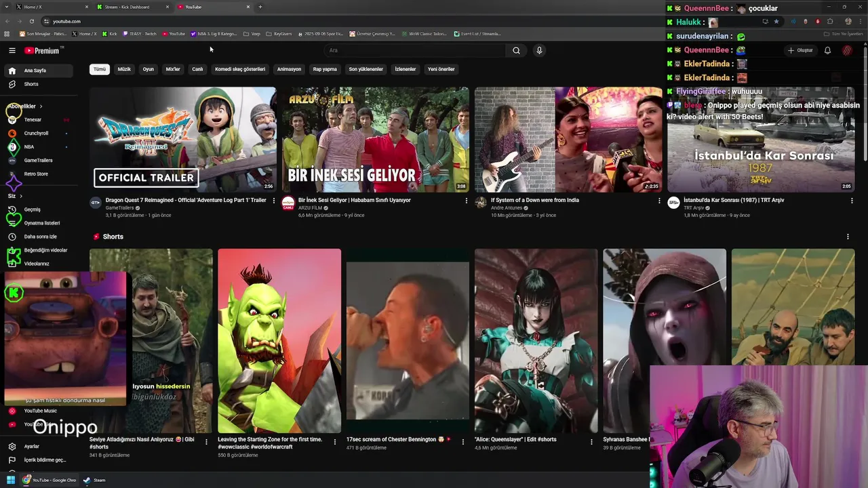Select the Rap yapma filter chip

coord(325,69)
